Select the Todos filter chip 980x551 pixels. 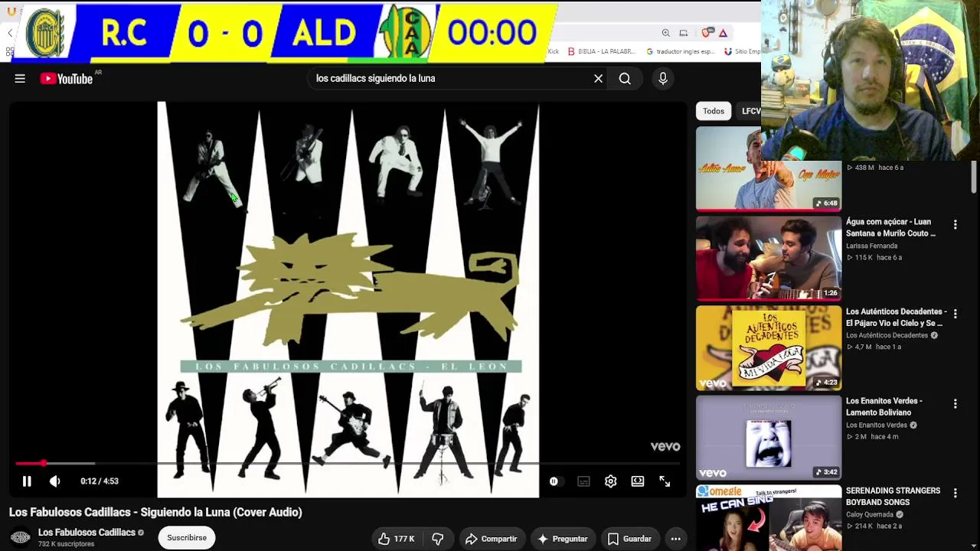714,111
